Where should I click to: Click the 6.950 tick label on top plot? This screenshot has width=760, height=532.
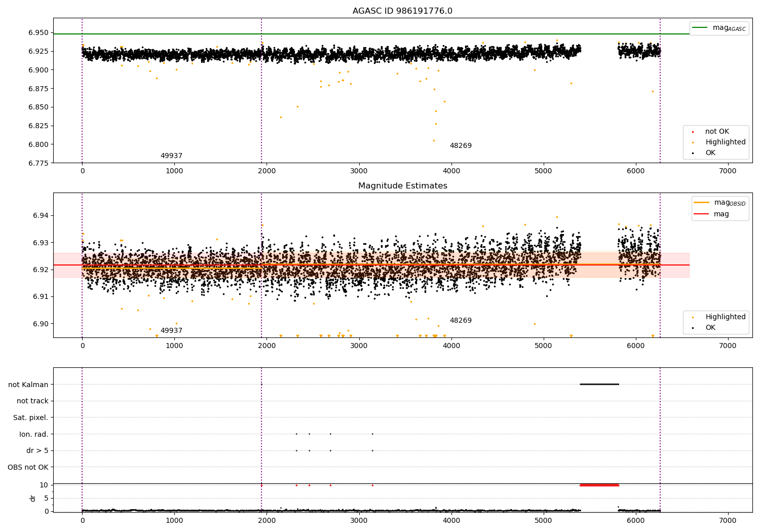[38, 32]
